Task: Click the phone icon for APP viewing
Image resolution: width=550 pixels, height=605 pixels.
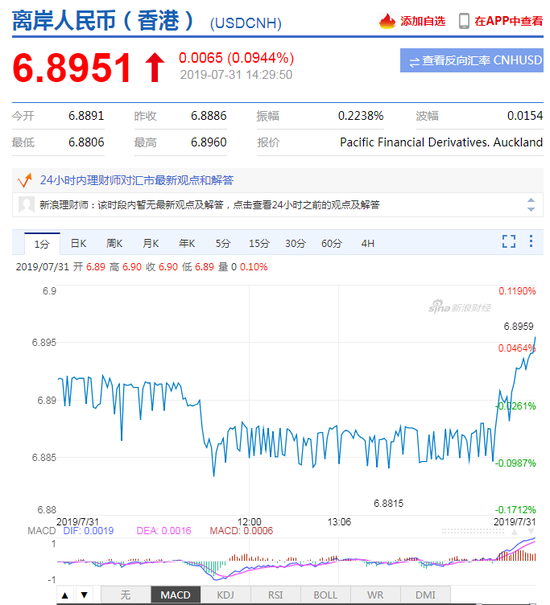Action: [x=464, y=21]
